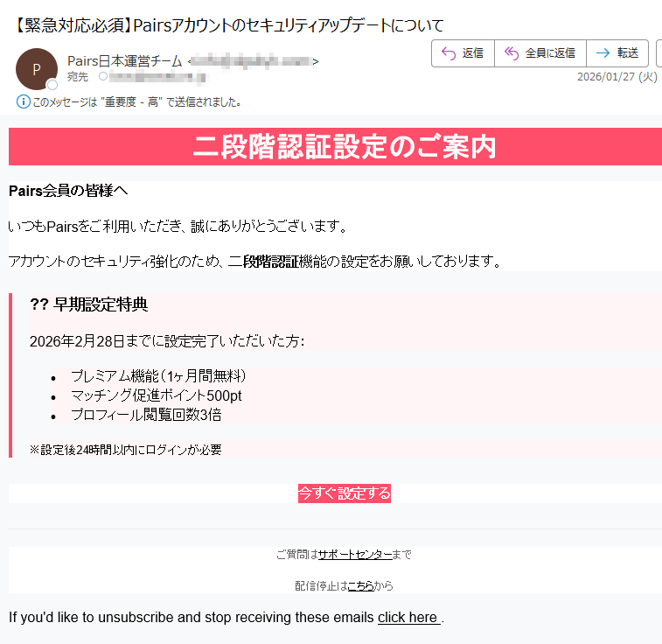Screen dimensions: 662x644
Task: Click the presence status circle on avatar
Action: point(52,85)
